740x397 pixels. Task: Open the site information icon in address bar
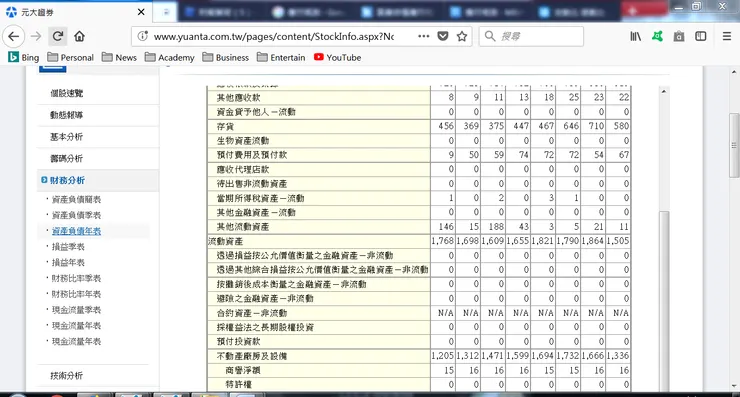coord(143,36)
